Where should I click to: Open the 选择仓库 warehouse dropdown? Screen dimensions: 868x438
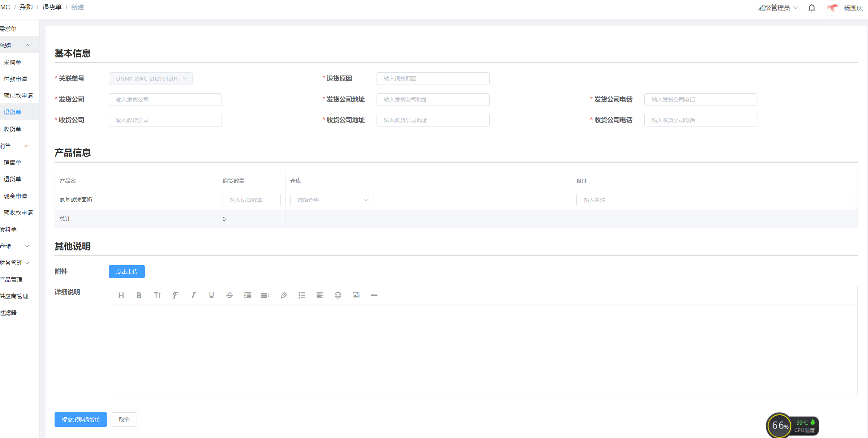point(332,200)
